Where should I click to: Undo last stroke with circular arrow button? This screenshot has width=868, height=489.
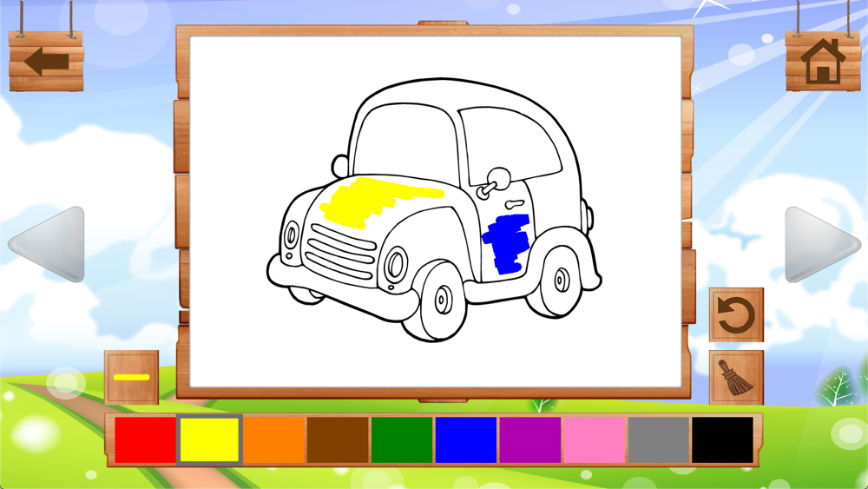click(736, 314)
